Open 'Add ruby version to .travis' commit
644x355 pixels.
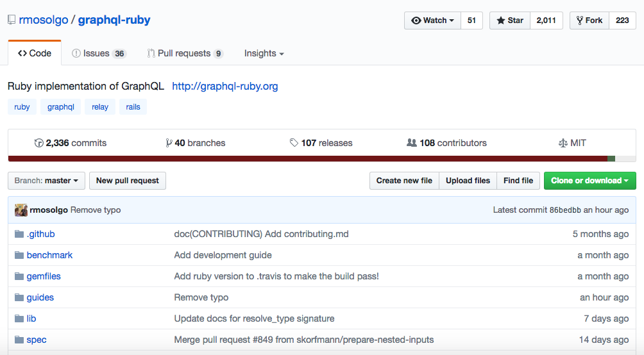coord(276,276)
